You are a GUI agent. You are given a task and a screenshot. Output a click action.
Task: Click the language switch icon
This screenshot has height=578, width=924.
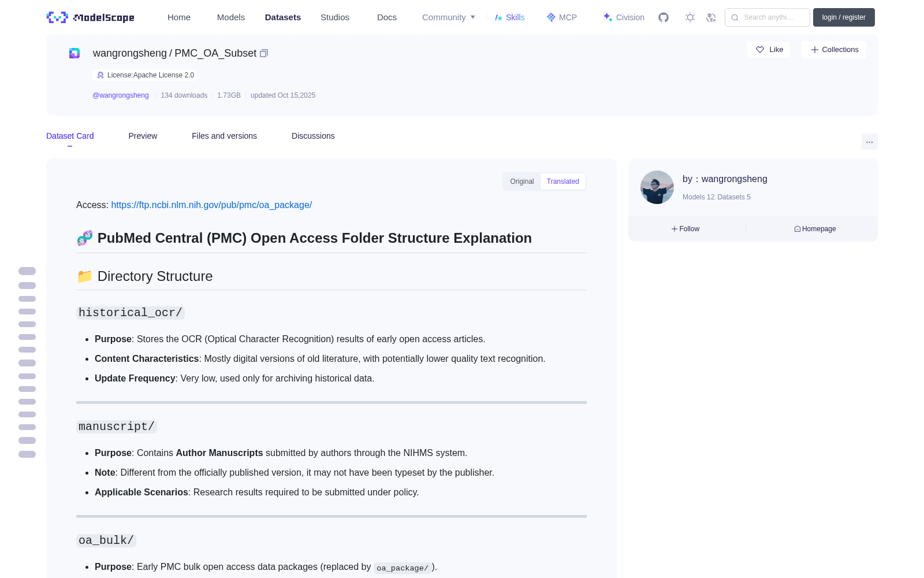pos(711,17)
